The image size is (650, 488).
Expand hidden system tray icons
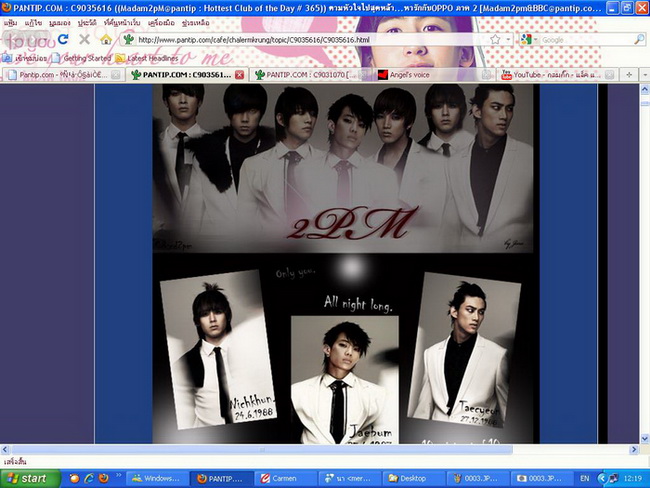(601, 478)
